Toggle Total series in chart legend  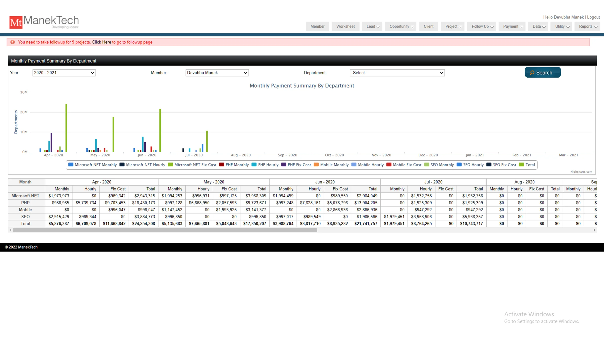527,165
